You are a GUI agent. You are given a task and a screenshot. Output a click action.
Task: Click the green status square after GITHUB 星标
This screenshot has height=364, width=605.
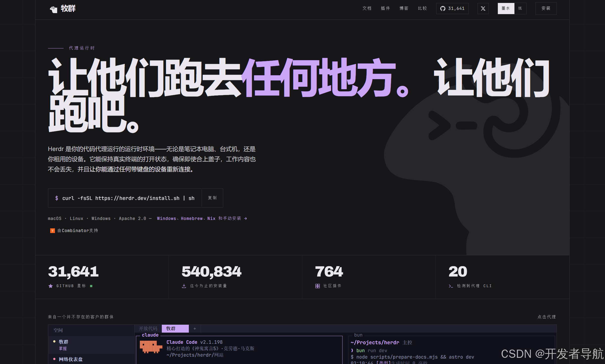91,286
